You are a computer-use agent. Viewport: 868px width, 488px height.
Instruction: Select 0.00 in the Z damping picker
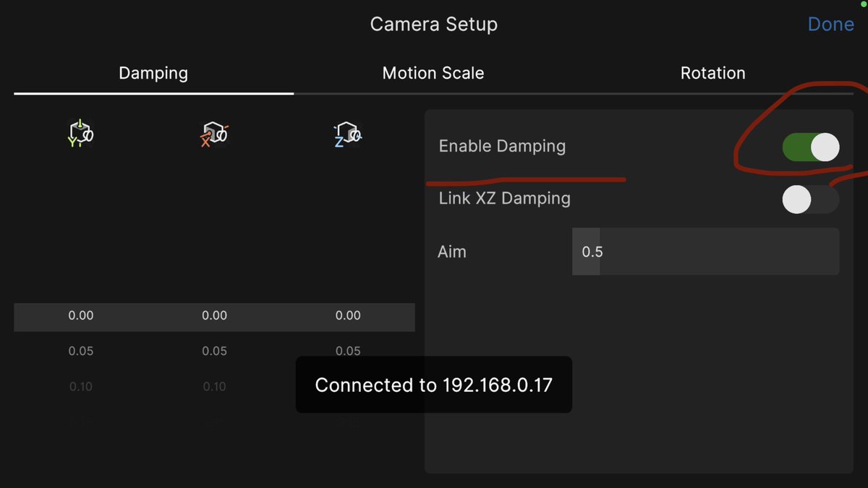point(348,315)
